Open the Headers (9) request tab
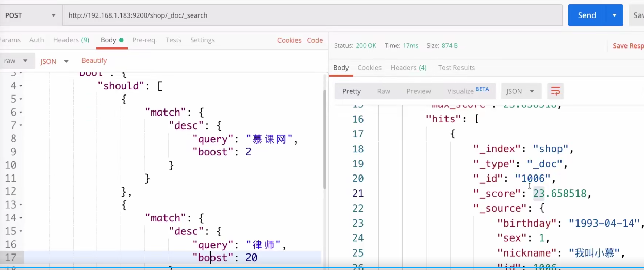The width and height of the screenshot is (644, 270). (x=71, y=40)
